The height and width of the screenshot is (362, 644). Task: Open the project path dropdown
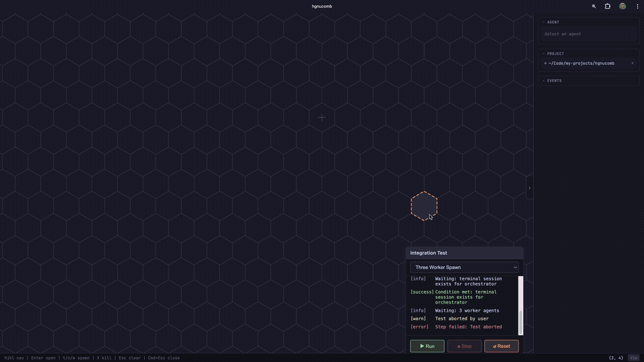coord(588,63)
